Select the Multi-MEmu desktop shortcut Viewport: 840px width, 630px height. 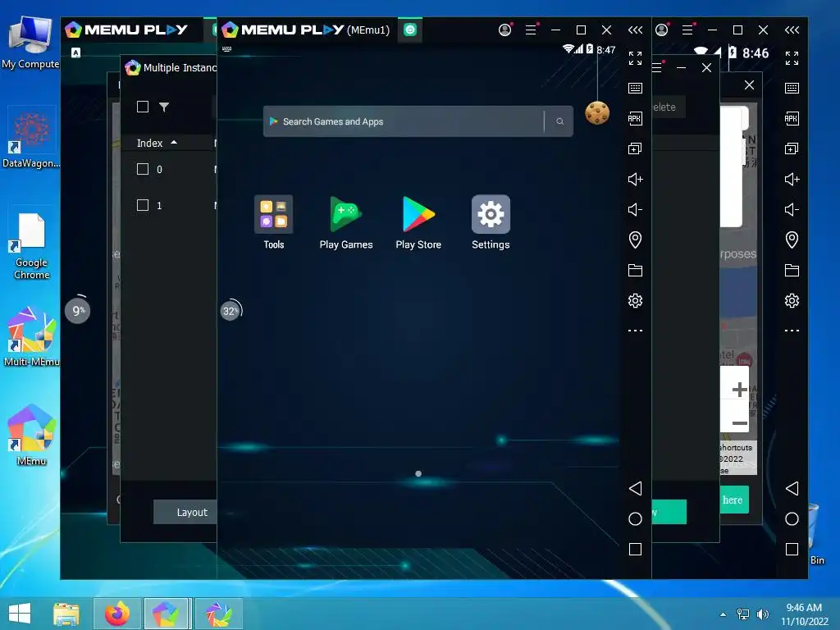tap(32, 337)
